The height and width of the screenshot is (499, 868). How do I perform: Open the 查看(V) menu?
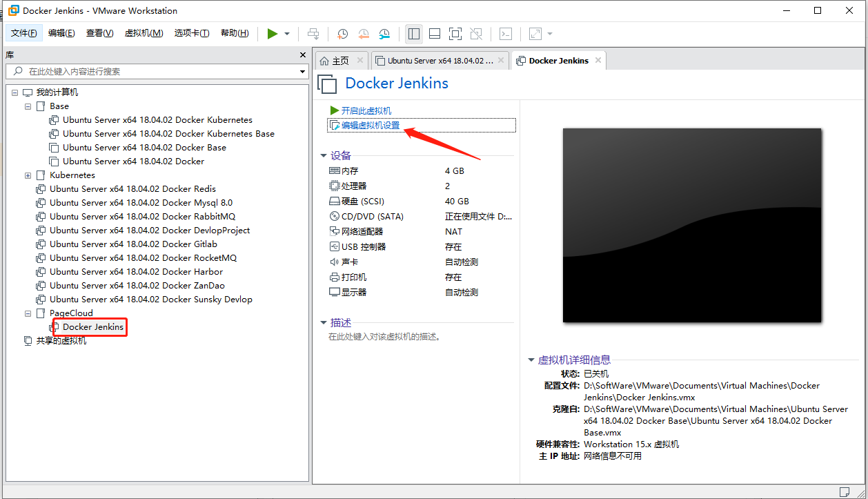pyautogui.click(x=99, y=33)
